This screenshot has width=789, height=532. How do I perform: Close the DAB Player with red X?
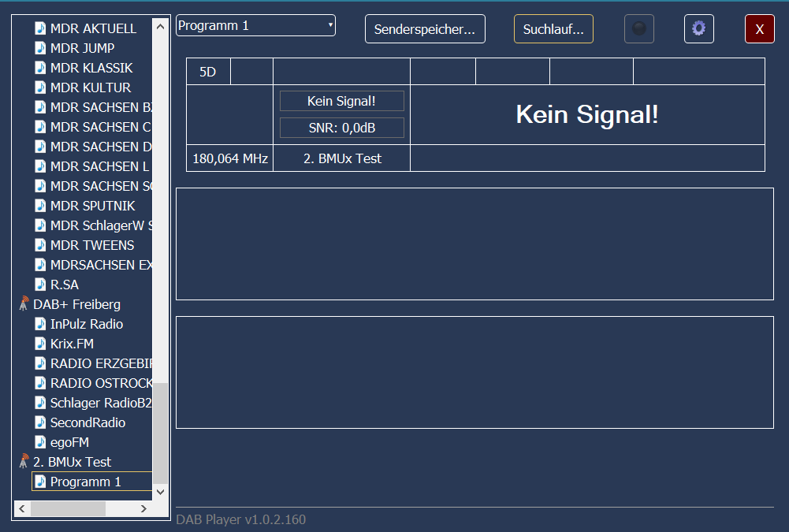tap(760, 29)
